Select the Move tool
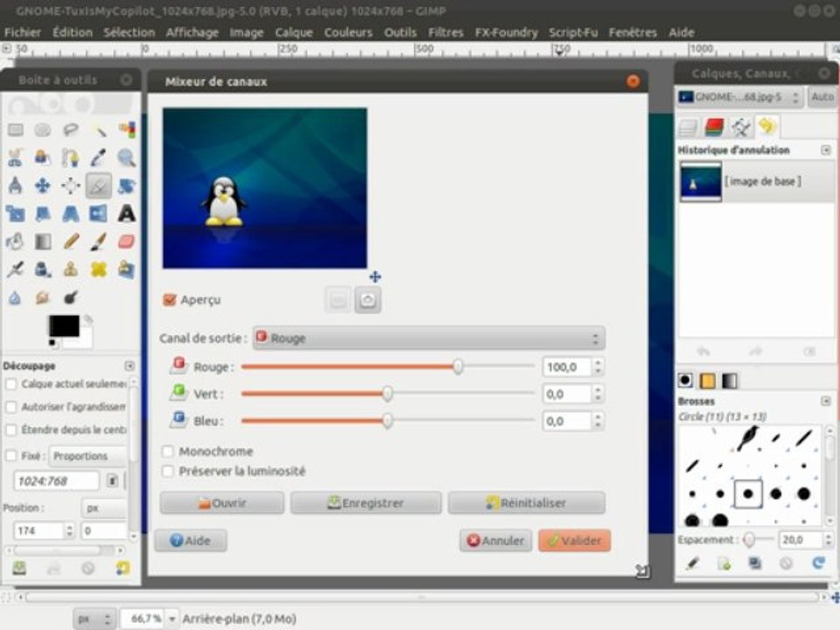Viewport: 840px width, 630px height. (43, 185)
